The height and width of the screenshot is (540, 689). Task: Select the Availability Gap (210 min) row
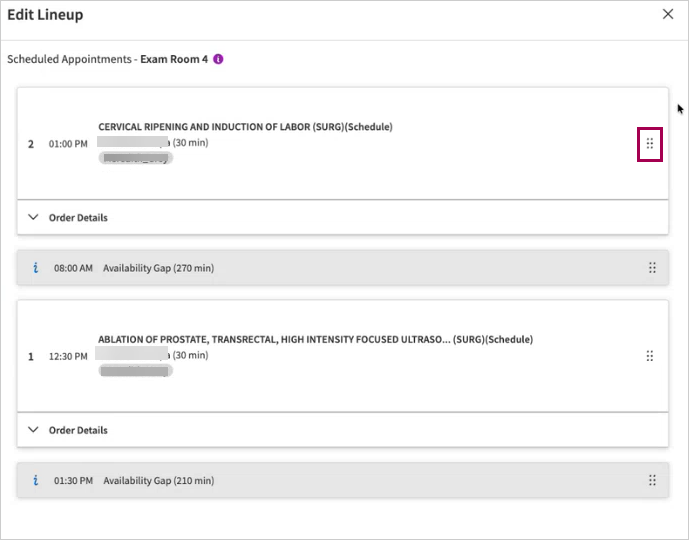coord(342,481)
